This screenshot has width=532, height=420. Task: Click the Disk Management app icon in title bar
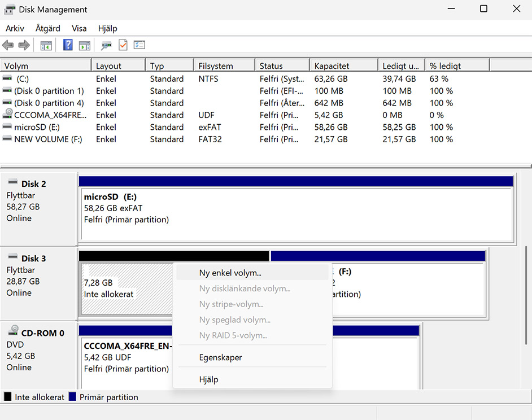click(10, 10)
